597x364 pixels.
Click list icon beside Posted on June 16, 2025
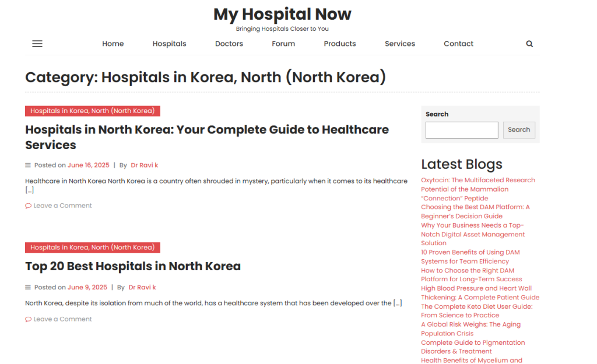pos(28,165)
